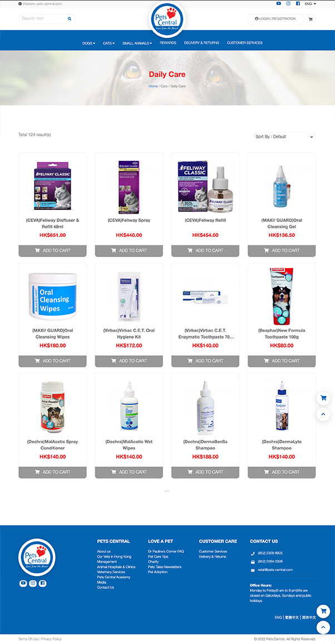Expand the SMALL ANIMALS menu

pos(137,43)
